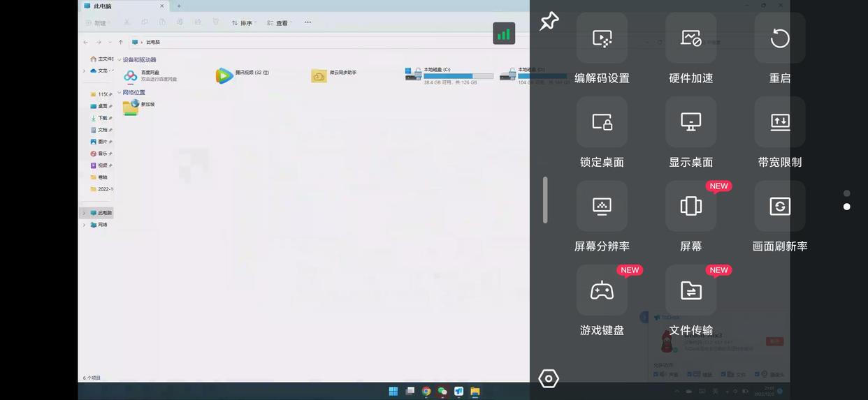This screenshot has height=400, width=868.
Task: Open Chrome from the taskbar
Action: [x=426, y=391]
